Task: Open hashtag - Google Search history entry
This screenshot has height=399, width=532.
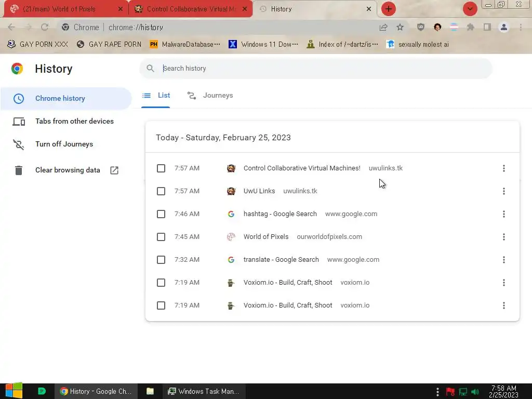Action: pyautogui.click(x=280, y=214)
